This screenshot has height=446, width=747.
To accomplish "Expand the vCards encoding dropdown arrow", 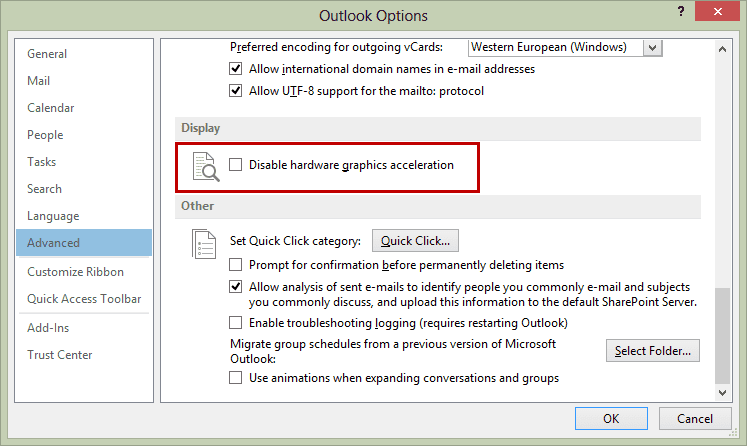I will click(653, 48).
